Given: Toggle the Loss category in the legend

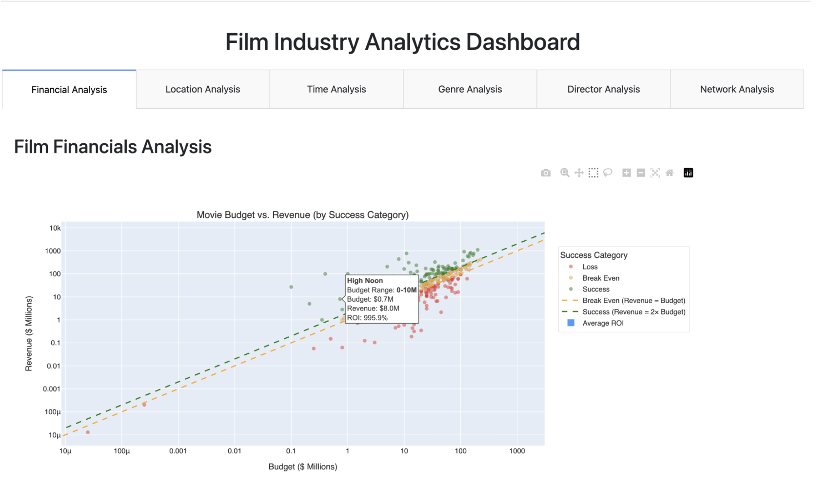Looking at the screenshot, I should pyautogui.click(x=589, y=267).
